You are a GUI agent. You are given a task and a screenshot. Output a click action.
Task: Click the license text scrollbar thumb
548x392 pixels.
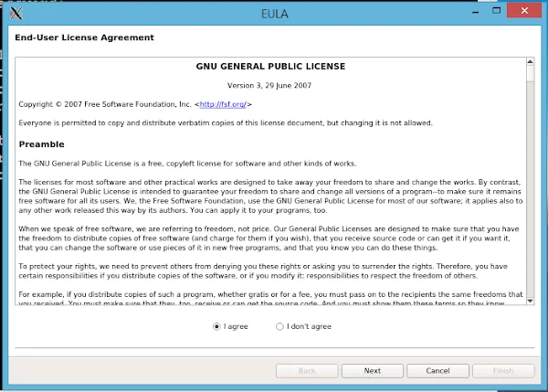[530, 74]
